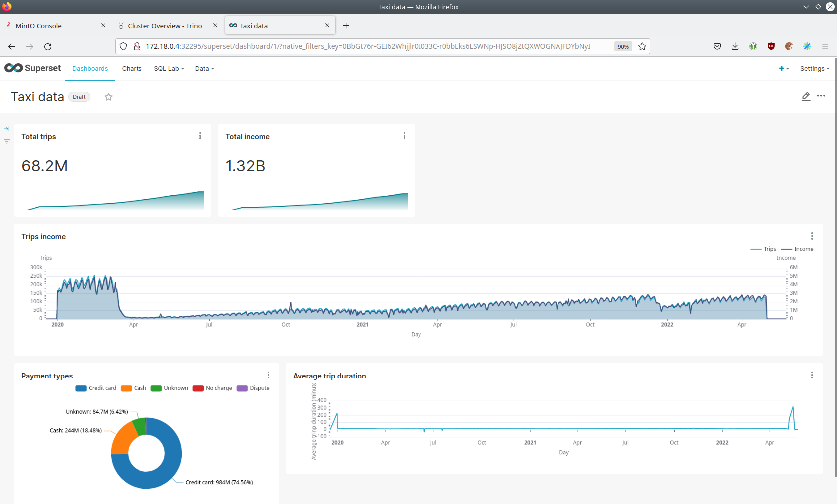Click the browser URL address bar

[x=368, y=46]
